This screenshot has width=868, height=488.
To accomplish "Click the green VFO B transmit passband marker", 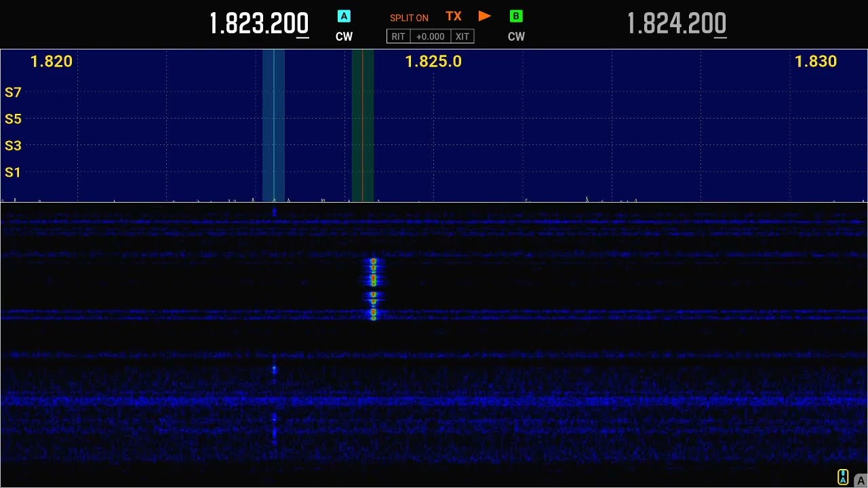I will click(x=363, y=125).
